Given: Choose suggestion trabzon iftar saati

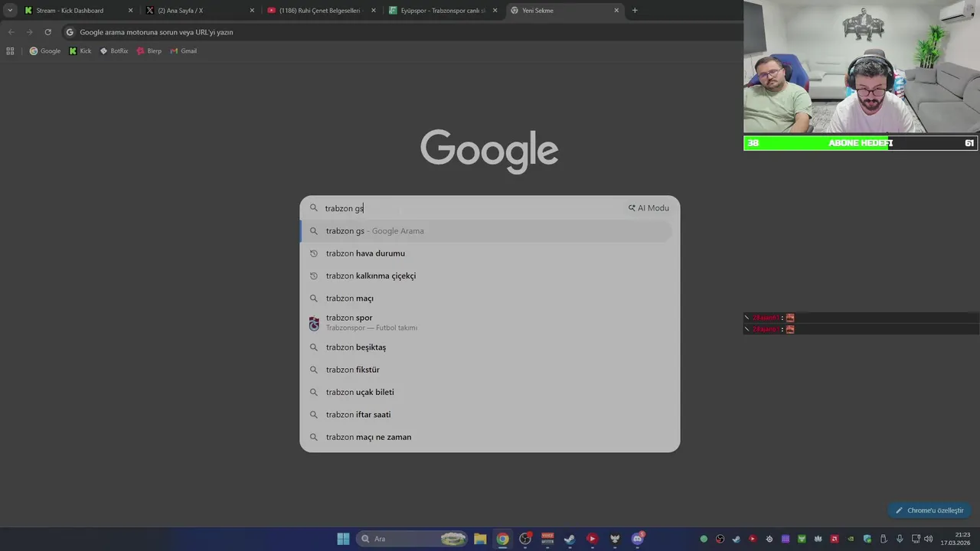Looking at the screenshot, I should (x=486, y=415).
